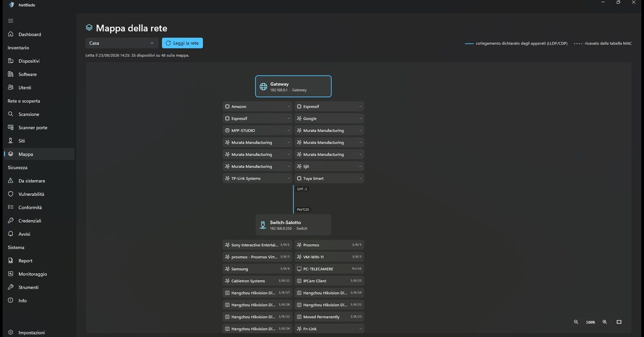Click the Leggi la rete button

coord(182,43)
